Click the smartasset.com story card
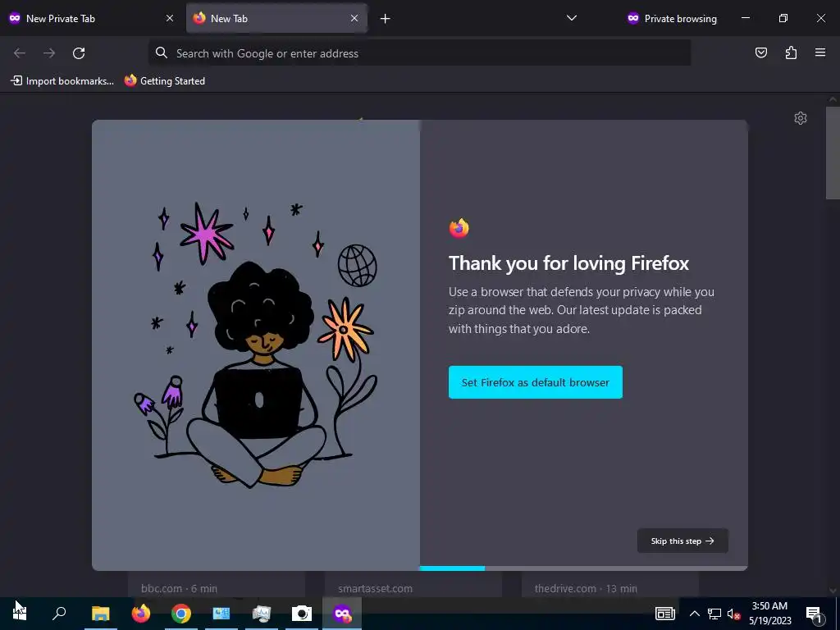This screenshot has height=630, width=840. [x=413, y=584]
